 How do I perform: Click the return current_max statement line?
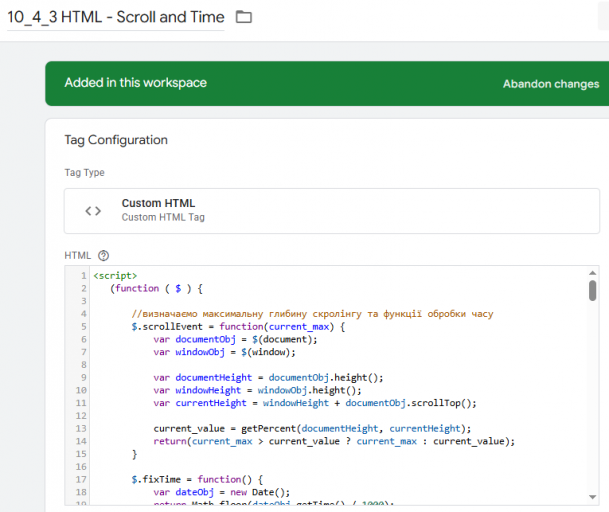point(334,441)
